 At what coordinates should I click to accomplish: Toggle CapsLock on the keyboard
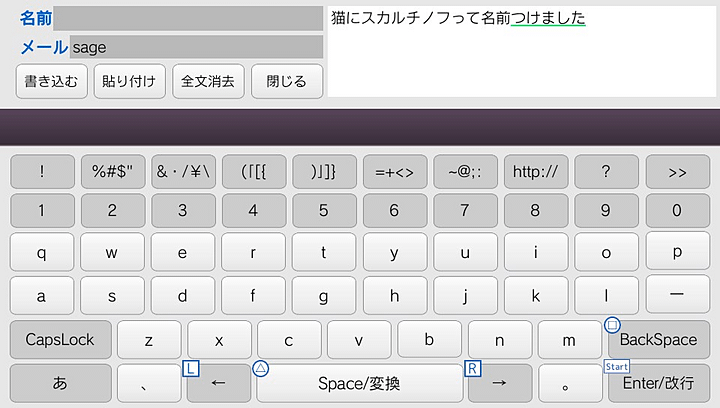point(59,340)
